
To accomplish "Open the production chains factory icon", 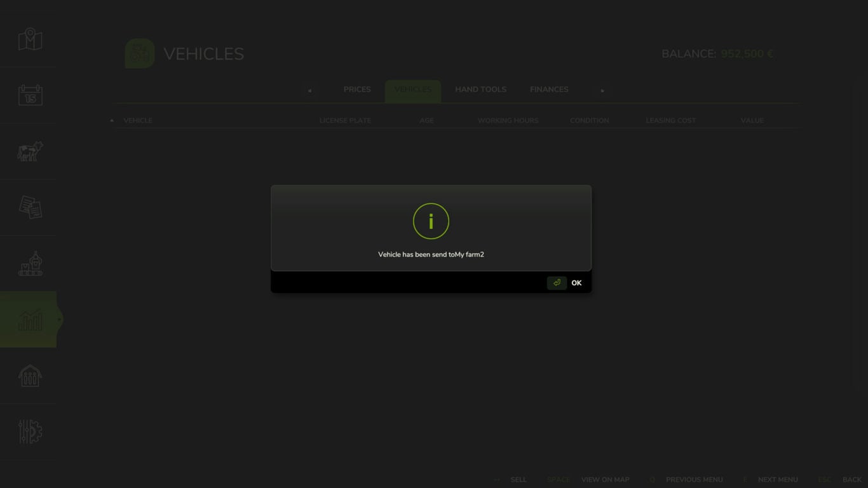I will (30, 264).
